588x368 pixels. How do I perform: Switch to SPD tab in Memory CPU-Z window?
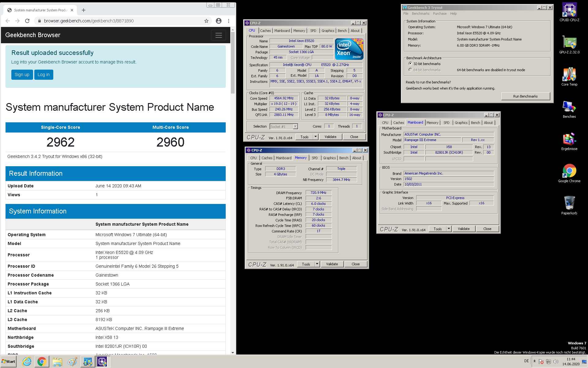coord(315,158)
